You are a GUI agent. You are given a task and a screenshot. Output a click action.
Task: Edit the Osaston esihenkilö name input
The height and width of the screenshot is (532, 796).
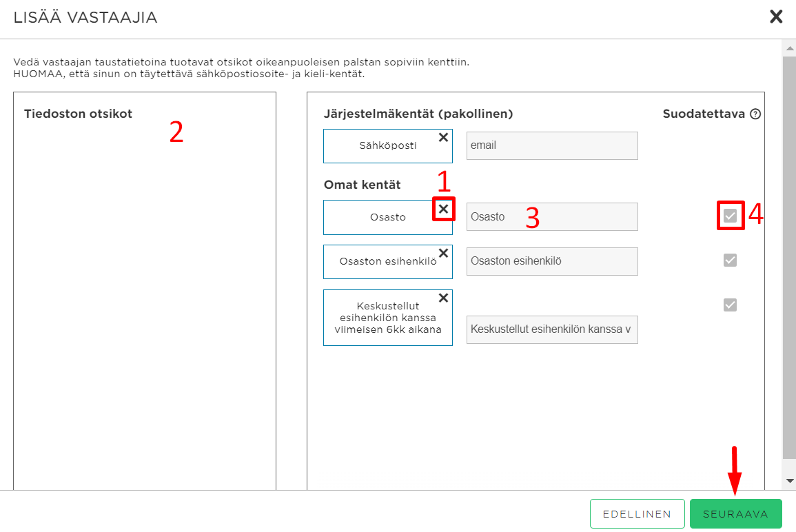[x=552, y=261]
